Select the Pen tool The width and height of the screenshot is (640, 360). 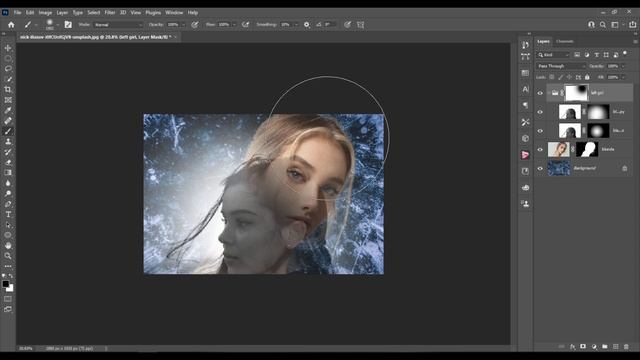click(x=8, y=204)
